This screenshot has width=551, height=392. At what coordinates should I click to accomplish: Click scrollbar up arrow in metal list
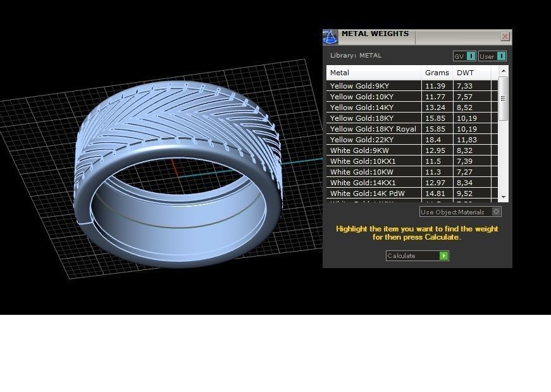click(504, 71)
